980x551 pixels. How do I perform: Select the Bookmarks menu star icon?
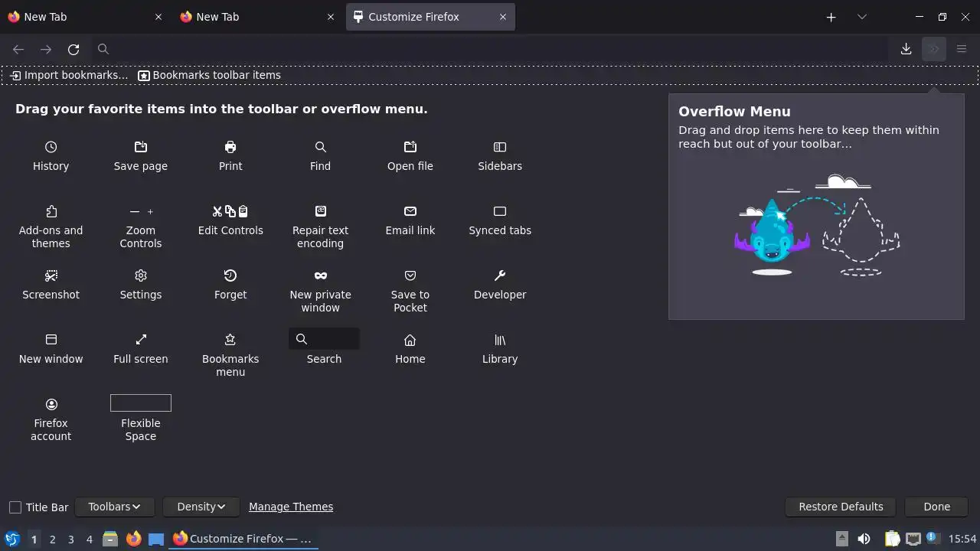230,340
